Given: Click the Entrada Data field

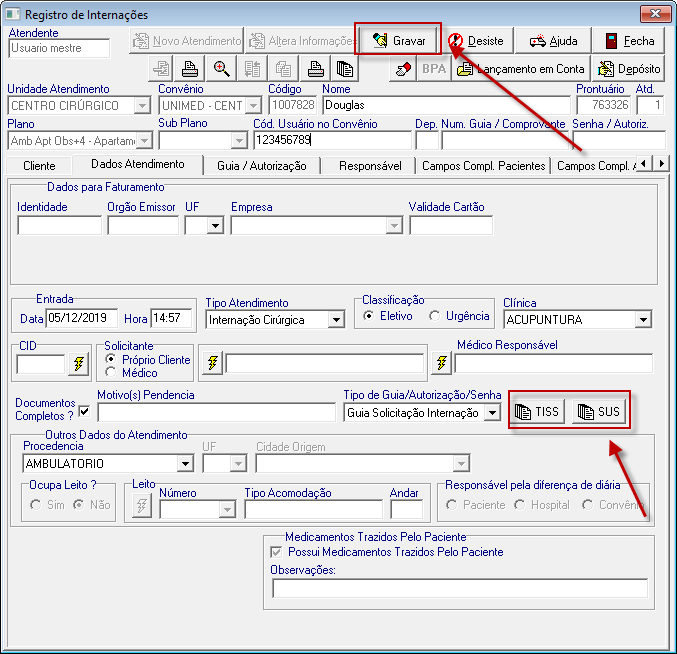Looking at the screenshot, I should pos(81,318).
